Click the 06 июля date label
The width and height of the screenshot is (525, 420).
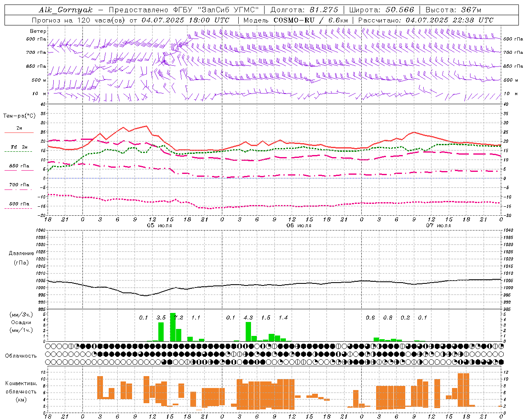pyautogui.click(x=299, y=226)
